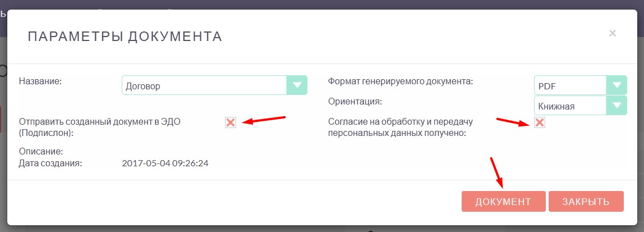Toggle the personal data consent checkbox
This screenshot has height=232, width=644.
pos(540,122)
